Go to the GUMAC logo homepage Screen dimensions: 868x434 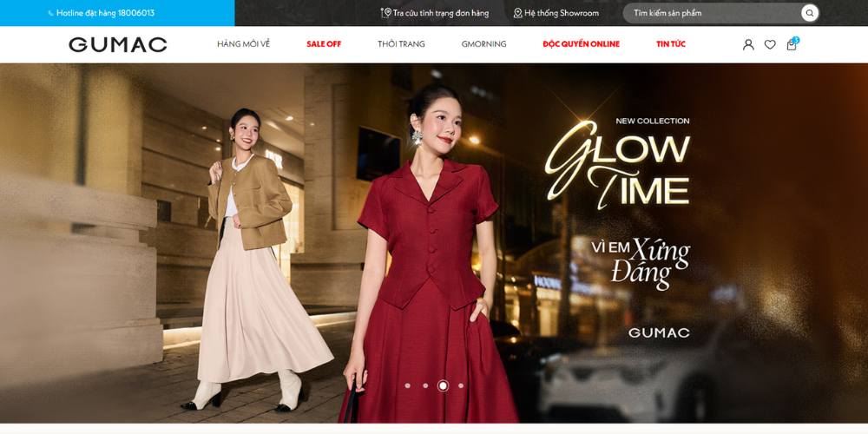pos(118,45)
